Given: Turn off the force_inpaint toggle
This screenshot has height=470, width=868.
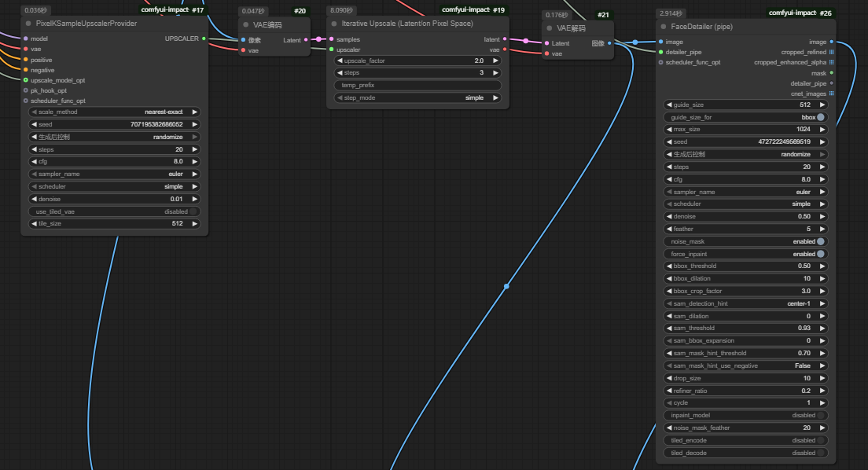Looking at the screenshot, I should [x=821, y=254].
